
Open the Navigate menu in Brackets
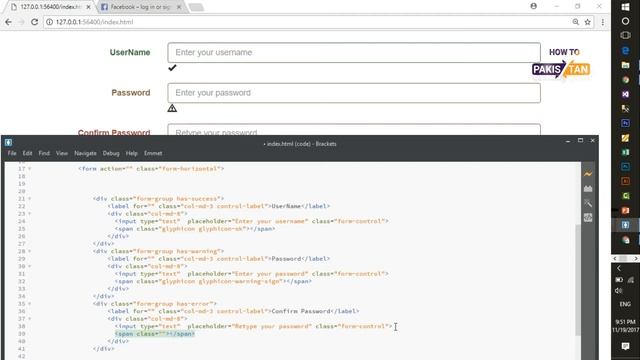pyautogui.click(x=85, y=153)
